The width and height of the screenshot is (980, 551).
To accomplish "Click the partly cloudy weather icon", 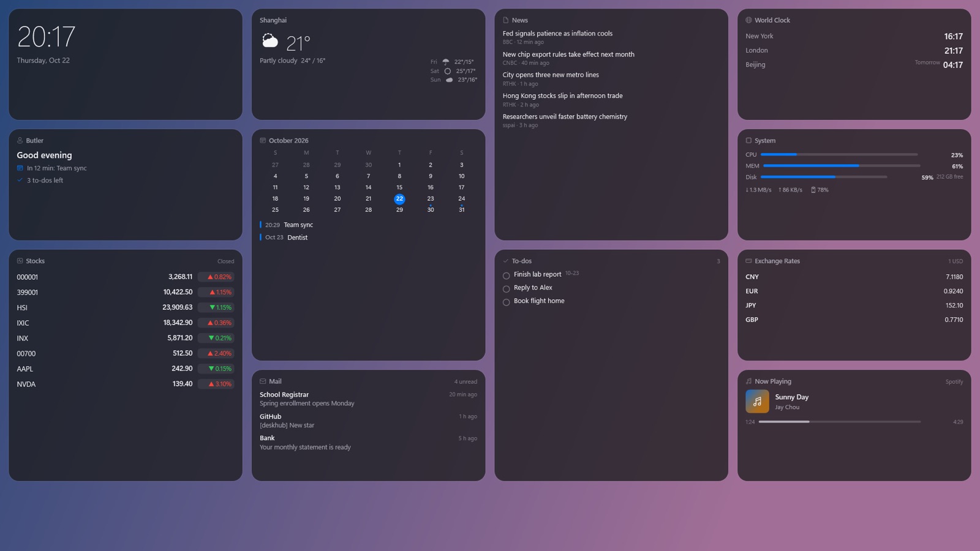I will click(x=269, y=41).
